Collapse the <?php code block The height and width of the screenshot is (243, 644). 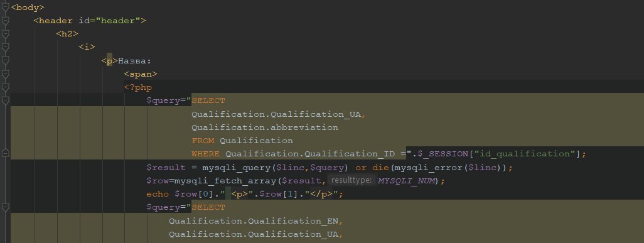point(5,87)
